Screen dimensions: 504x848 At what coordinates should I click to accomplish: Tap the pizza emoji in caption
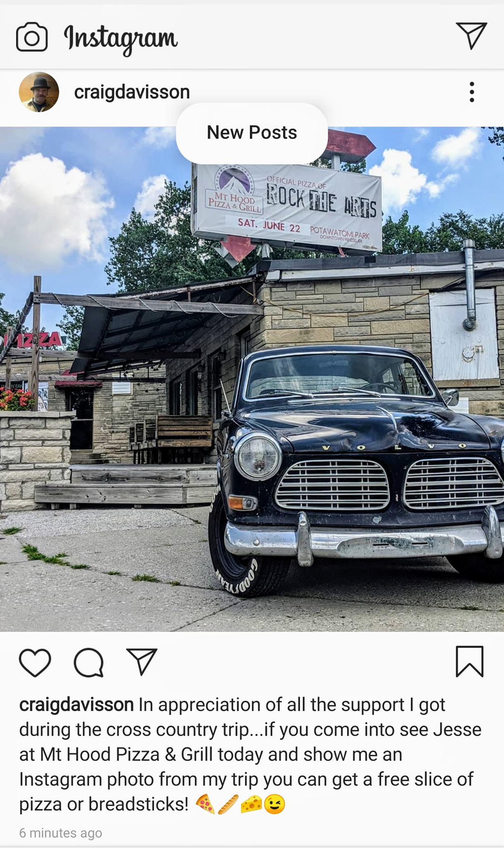(205, 804)
